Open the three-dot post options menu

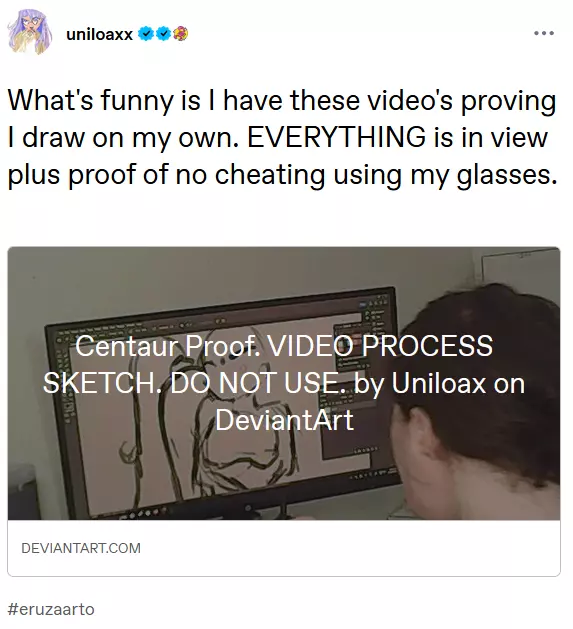tap(544, 33)
